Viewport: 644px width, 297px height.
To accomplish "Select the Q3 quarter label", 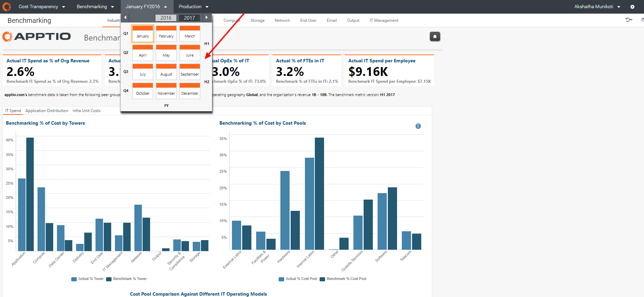I will tap(126, 72).
